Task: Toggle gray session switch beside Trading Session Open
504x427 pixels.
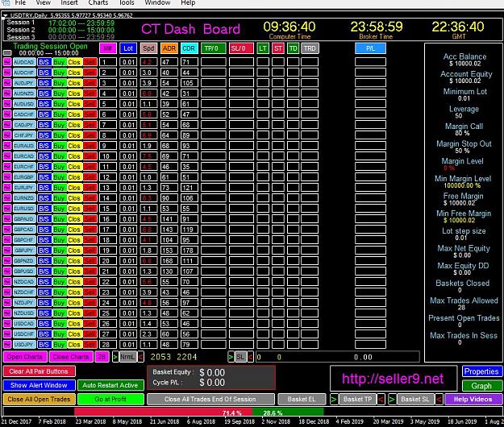Action: click(7, 53)
